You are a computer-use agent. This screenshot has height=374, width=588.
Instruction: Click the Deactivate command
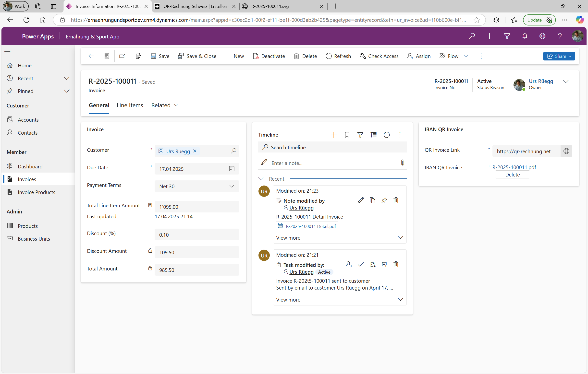[x=269, y=56]
